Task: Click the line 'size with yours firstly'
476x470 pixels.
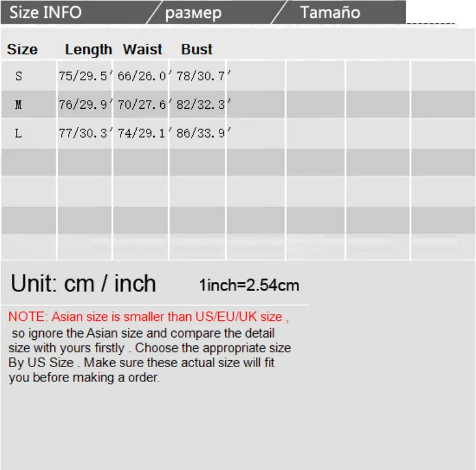Action: [150, 348]
